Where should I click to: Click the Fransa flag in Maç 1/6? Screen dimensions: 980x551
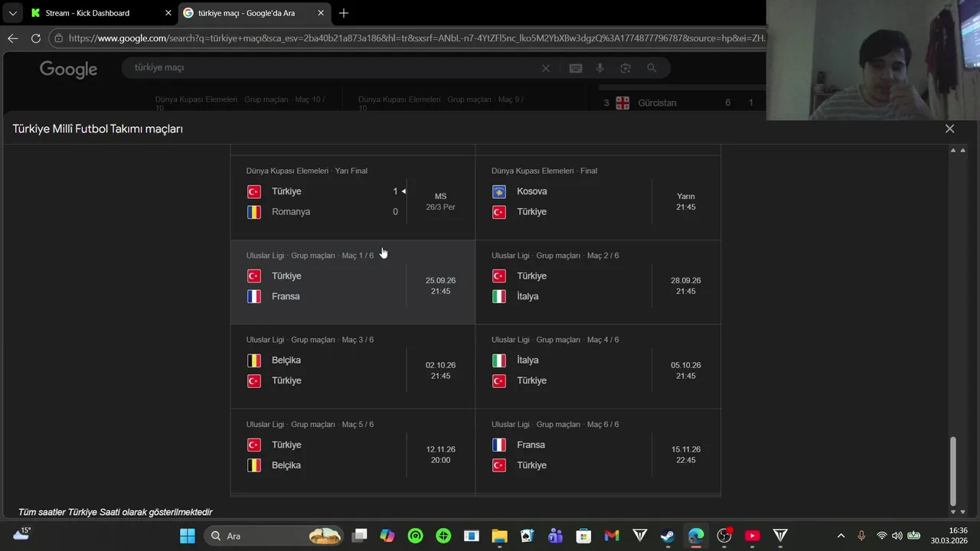coord(254,296)
